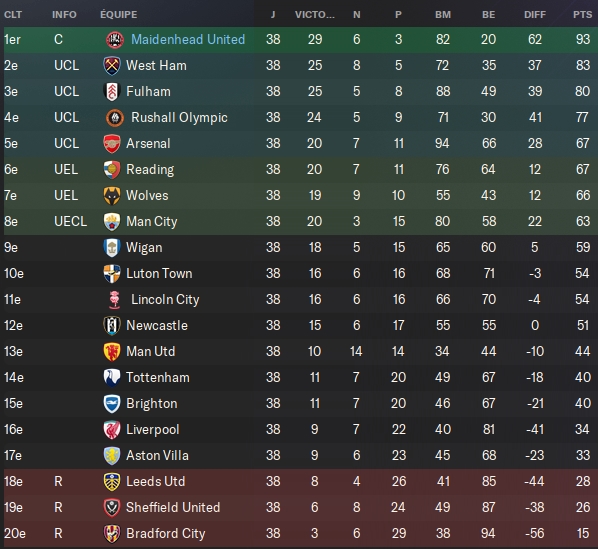This screenshot has height=549, width=598.
Task: Click the ÉQUIPE column header
Action: pyautogui.click(x=119, y=14)
